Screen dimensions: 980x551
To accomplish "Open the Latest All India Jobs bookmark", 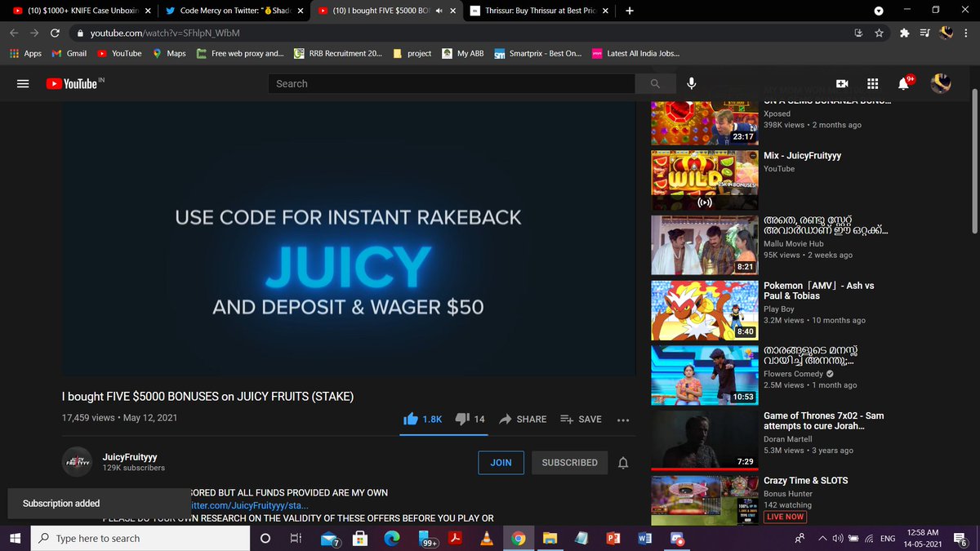I will point(635,53).
